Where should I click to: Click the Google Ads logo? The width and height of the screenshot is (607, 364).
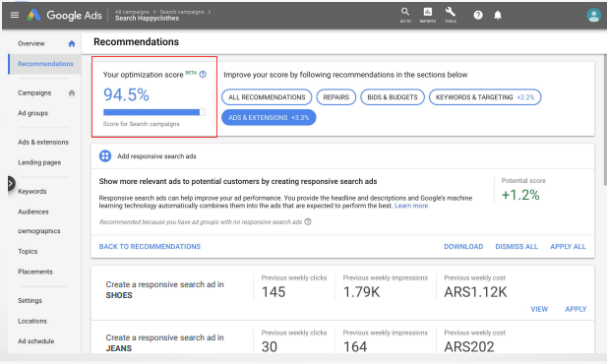tap(64, 15)
